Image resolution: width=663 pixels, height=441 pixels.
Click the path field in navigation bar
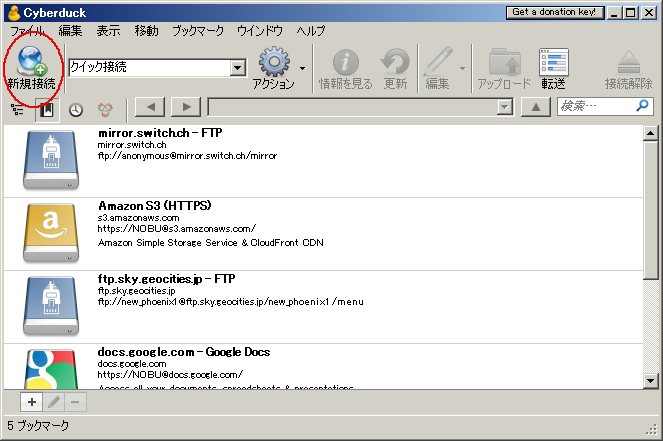click(x=353, y=107)
